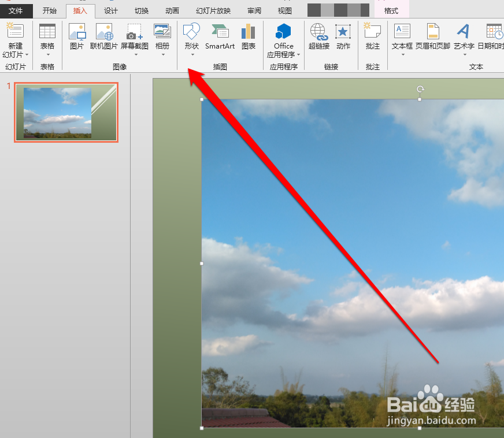Click the bottom-middle picture resize handle

[420, 428]
